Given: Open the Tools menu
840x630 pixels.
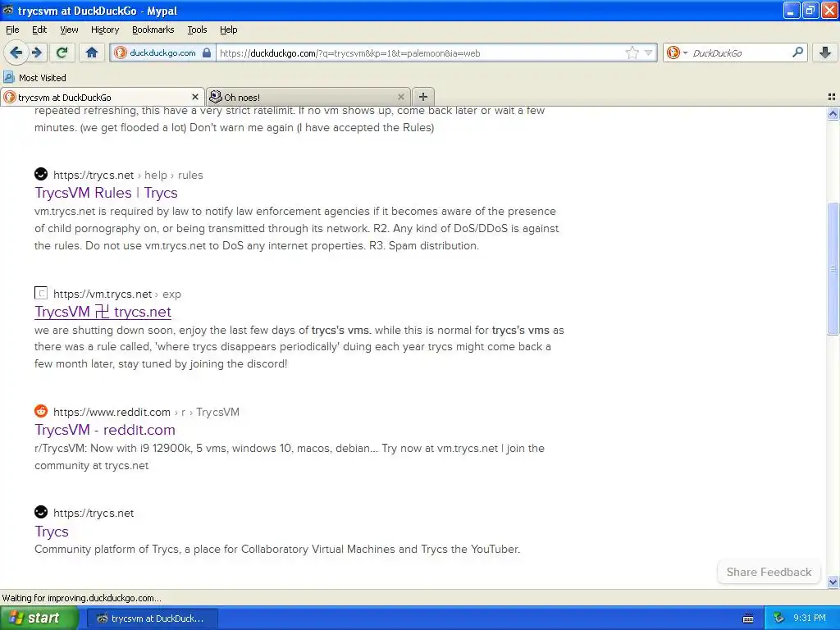Looking at the screenshot, I should click(x=197, y=30).
